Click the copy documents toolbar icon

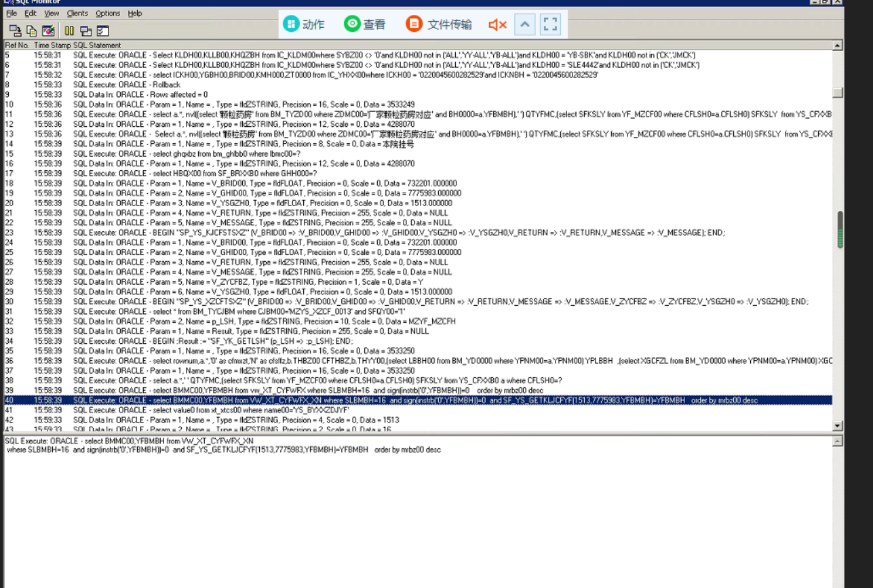tap(31, 31)
